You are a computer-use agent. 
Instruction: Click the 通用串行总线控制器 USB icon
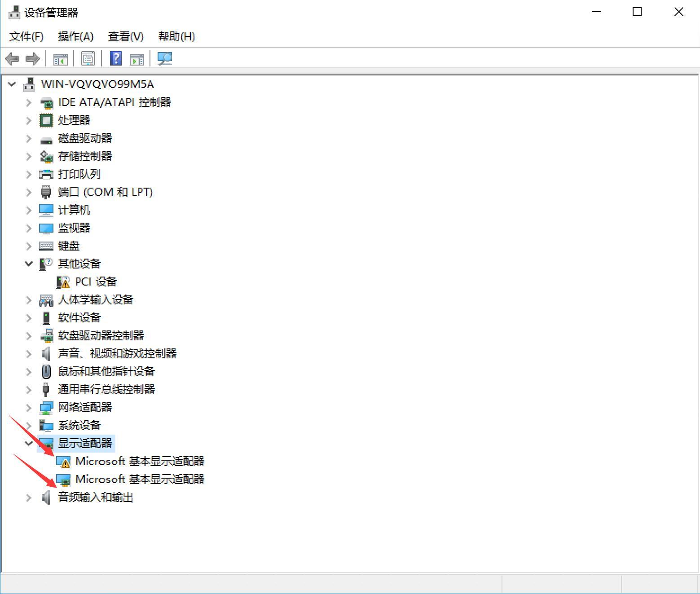tap(46, 390)
